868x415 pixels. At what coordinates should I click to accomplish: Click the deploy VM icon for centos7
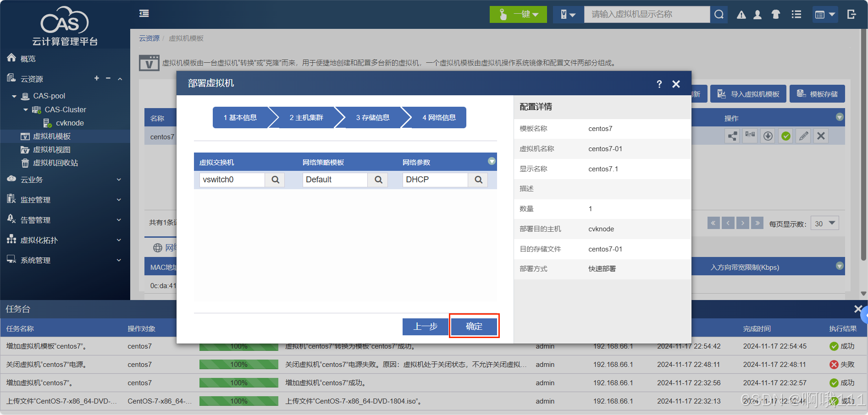750,136
